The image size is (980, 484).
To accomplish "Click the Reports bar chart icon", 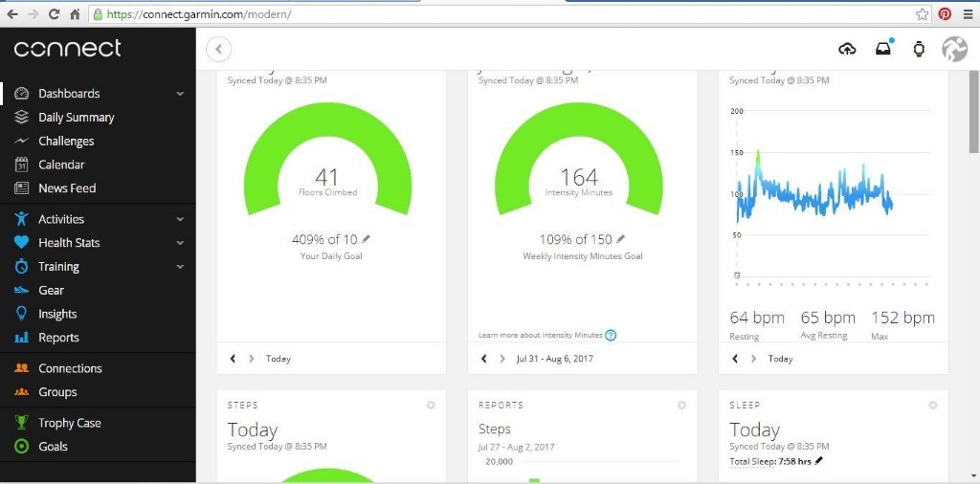I will click(22, 338).
